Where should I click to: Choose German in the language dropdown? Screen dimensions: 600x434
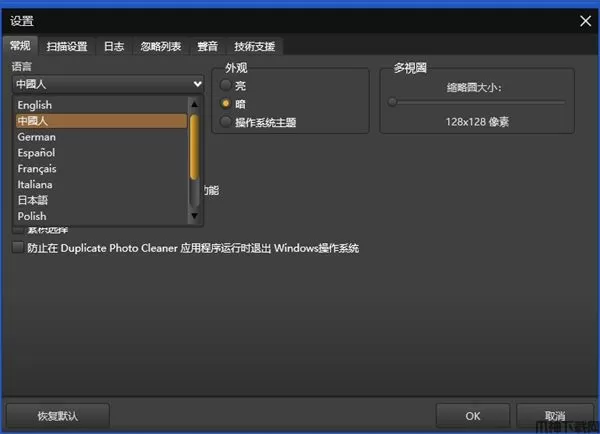coord(37,137)
